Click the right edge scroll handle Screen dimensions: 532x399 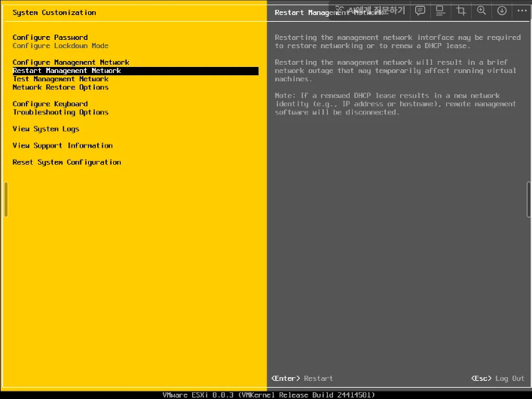tap(528, 200)
